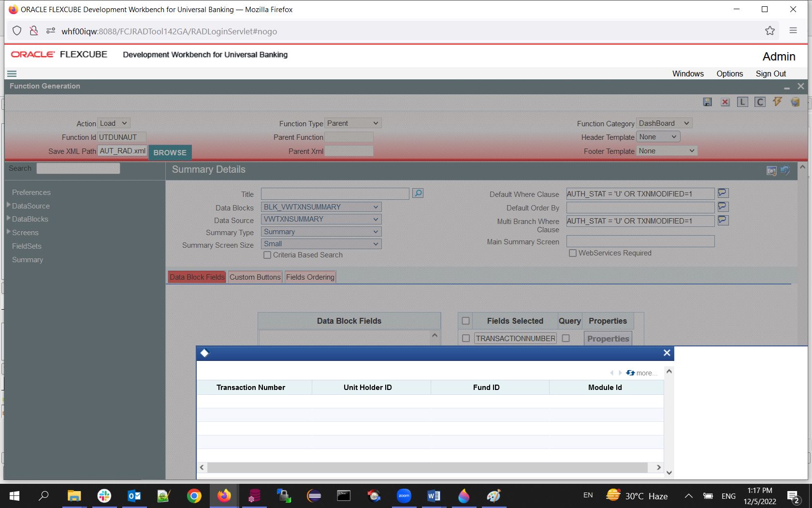This screenshot has height=508, width=812.
Task: Open the Summary Type dropdown
Action: pyautogui.click(x=321, y=232)
